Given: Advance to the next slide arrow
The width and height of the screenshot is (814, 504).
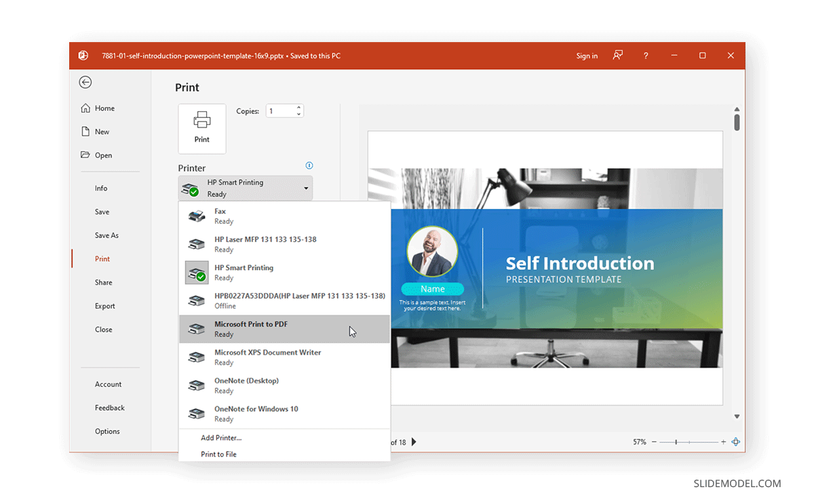Looking at the screenshot, I should click(x=414, y=442).
